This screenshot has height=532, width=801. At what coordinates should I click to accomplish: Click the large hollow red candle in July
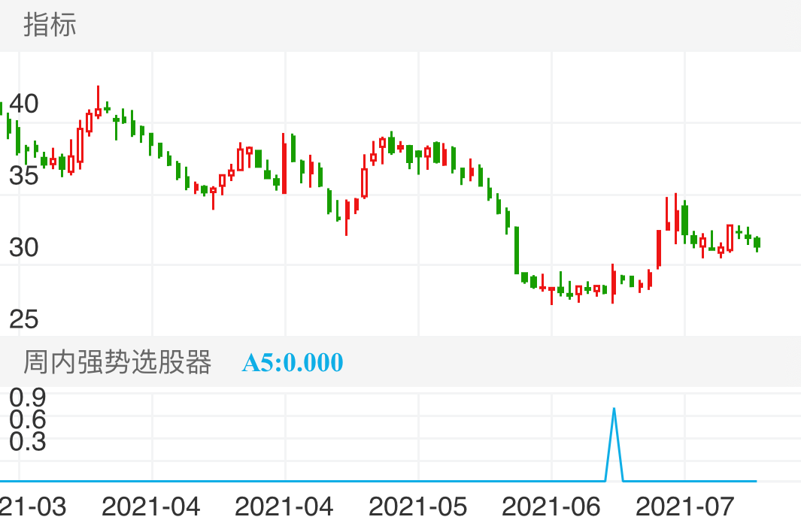[x=730, y=237]
